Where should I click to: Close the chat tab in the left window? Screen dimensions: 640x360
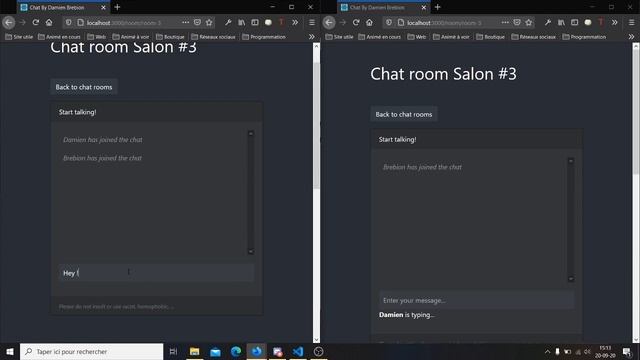click(x=103, y=7)
